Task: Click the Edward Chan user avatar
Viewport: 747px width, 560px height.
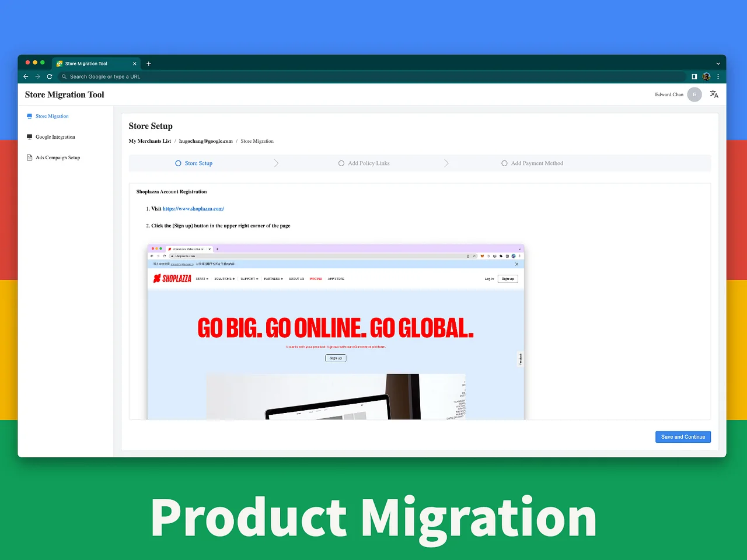Action: pyautogui.click(x=694, y=94)
